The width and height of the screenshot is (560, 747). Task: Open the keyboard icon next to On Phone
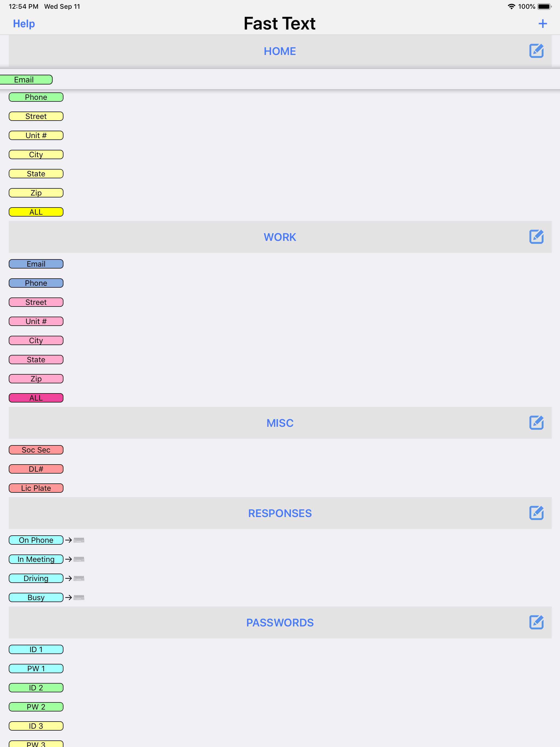78,540
